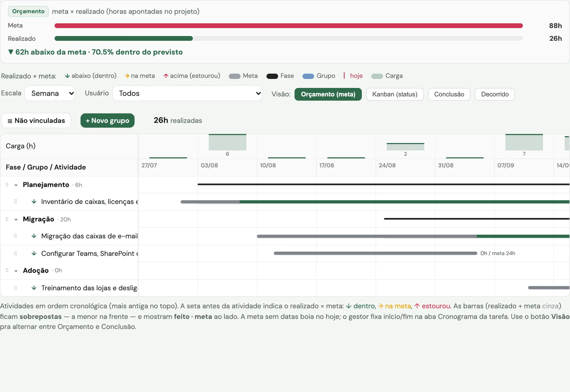
Task: Click down-arrow status icon of Treinamento das lojas
Action: click(34, 288)
